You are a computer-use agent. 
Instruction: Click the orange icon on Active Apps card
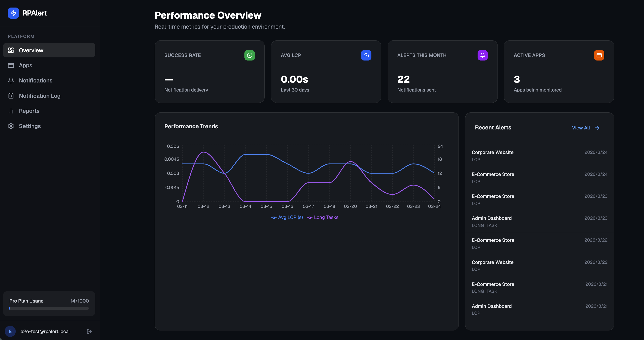(599, 55)
